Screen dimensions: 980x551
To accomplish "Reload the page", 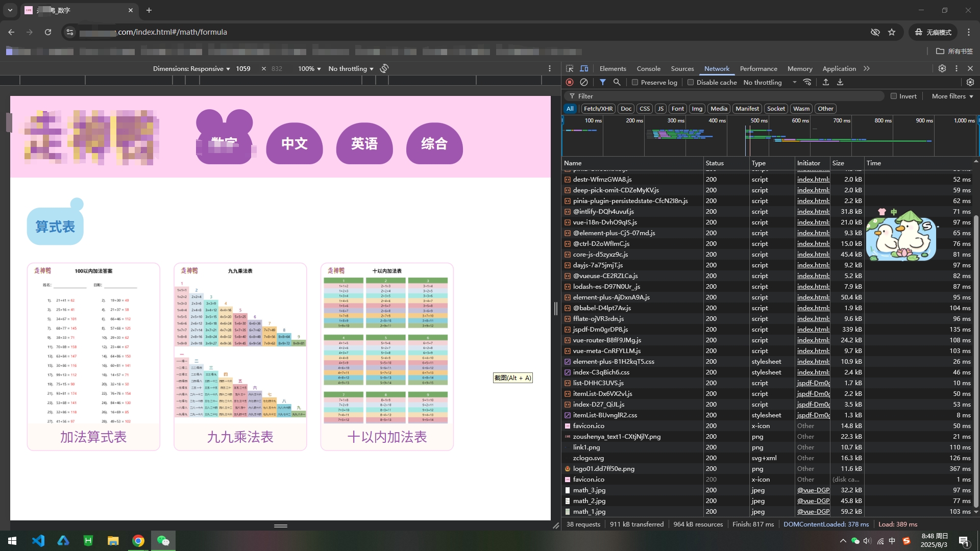I will click(x=48, y=32).
